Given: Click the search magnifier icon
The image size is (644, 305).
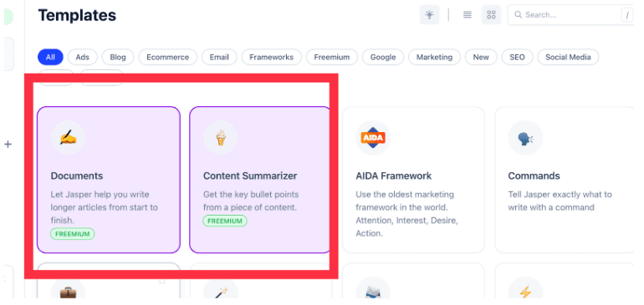Looking at the screenshot, I should (519, 15).
